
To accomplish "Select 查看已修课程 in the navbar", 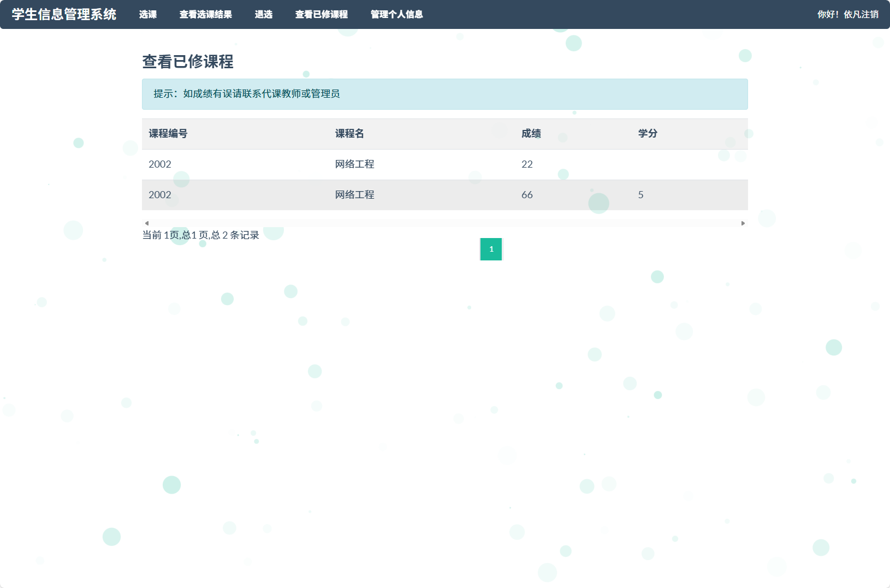I will (x=322, y=15).
